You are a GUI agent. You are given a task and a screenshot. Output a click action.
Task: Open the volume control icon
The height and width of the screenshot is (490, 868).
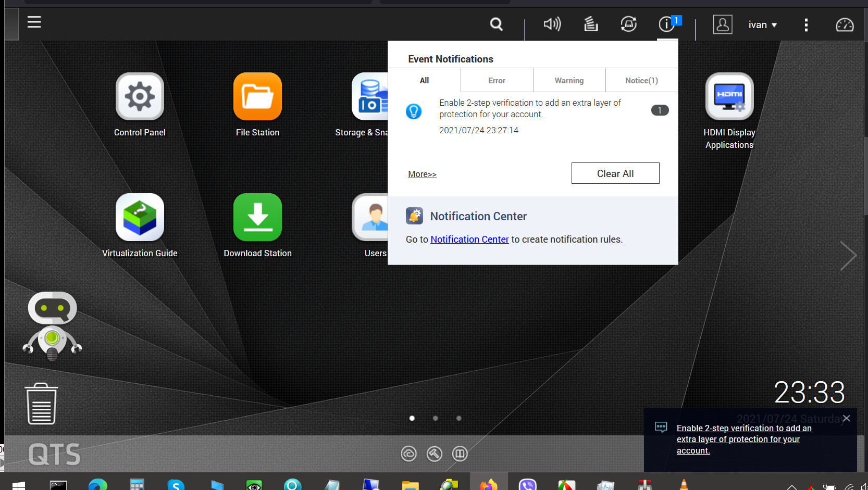click(552, 24)
